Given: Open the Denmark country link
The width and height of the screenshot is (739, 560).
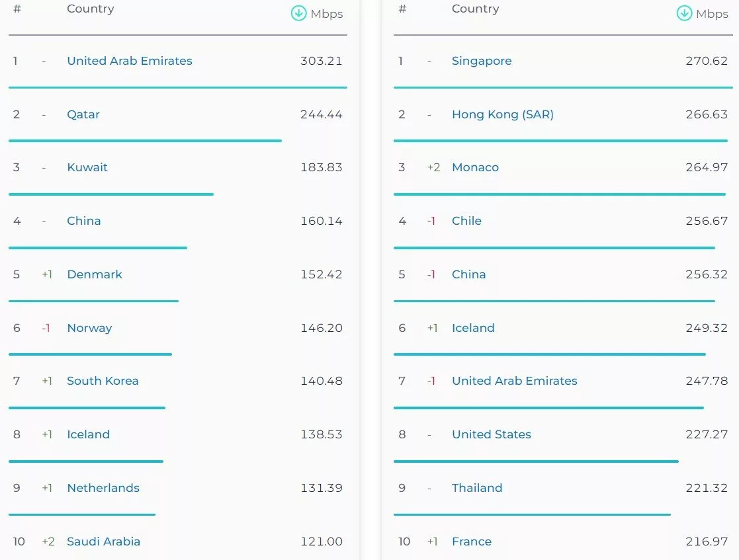Looking at the screenshot, I should click(95, 274).
